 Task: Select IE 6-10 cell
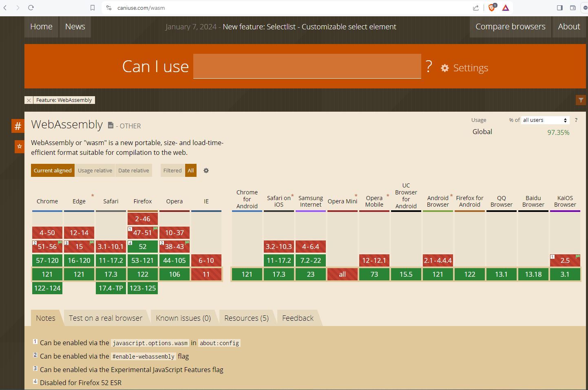[x=206, y=260]
